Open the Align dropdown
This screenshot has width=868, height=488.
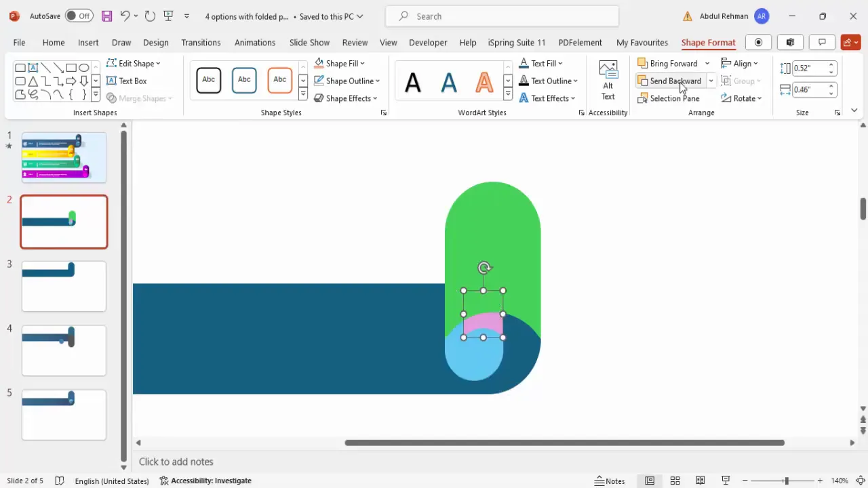pos(740,63)
